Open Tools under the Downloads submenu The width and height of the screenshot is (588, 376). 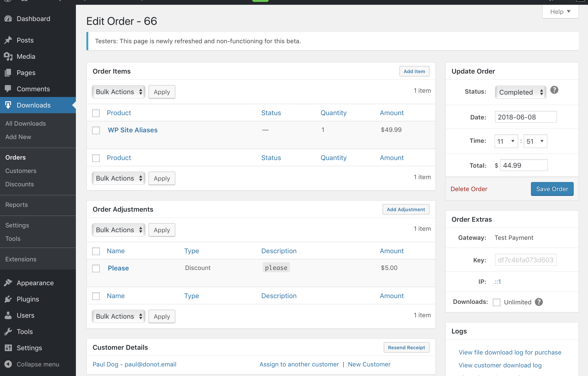13,239
